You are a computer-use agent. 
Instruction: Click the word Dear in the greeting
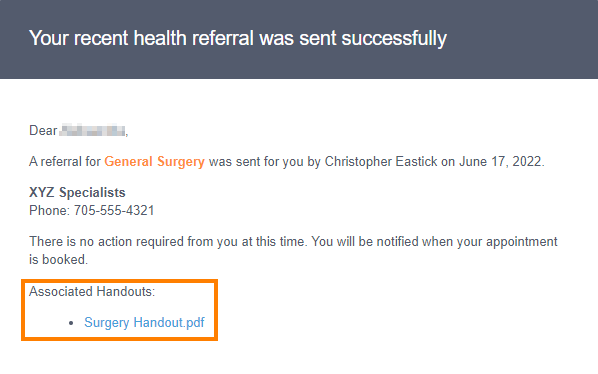43,130
